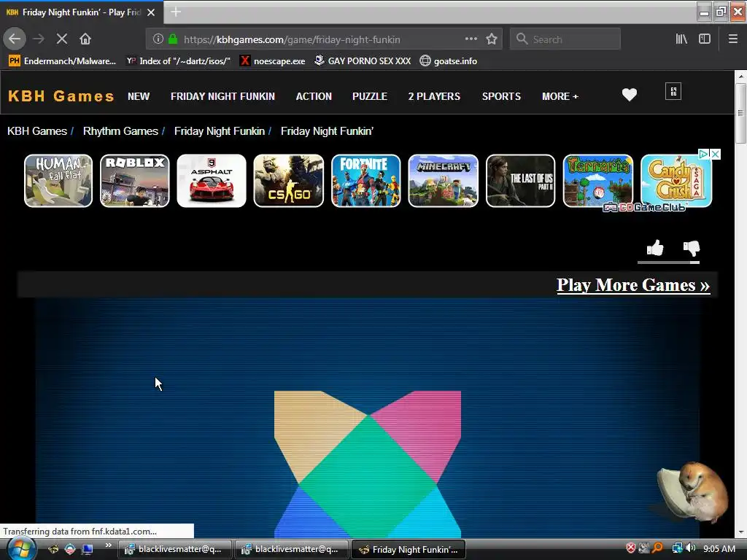Image resolution: width=747 pixels, height=560 pixels.
Task: Click KBH Games breadcrumb link
Action: (37, 131)
